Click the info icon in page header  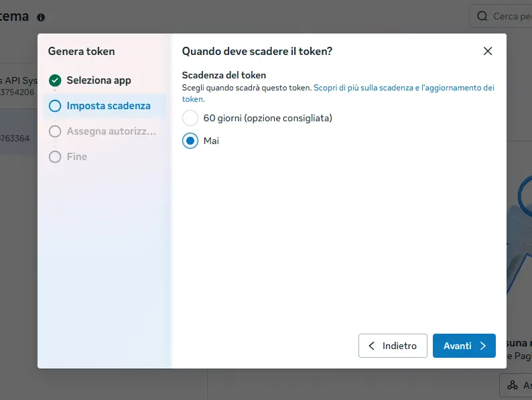click(41, 17)
